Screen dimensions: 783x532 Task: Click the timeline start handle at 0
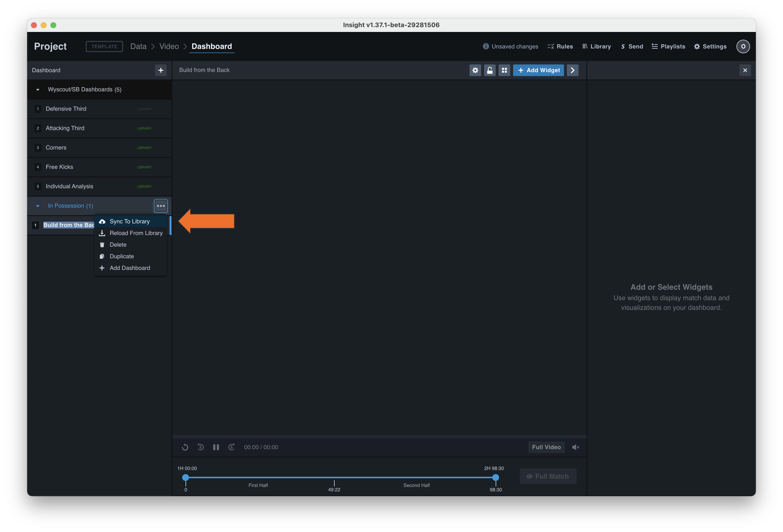tap(186, 477)
